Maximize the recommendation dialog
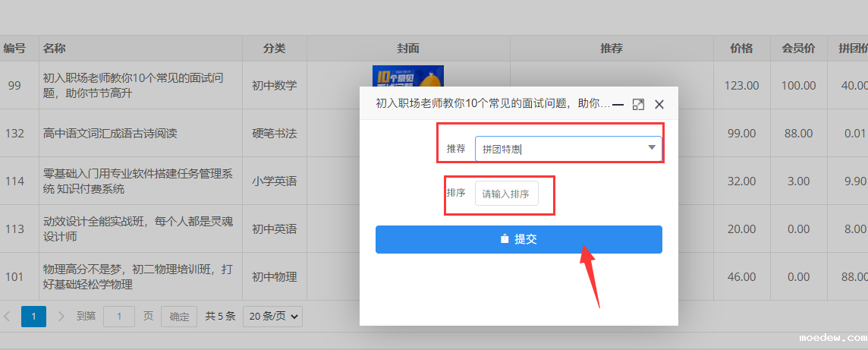Image resolution: width=868 pixels, height=350 pixels. 638,104
